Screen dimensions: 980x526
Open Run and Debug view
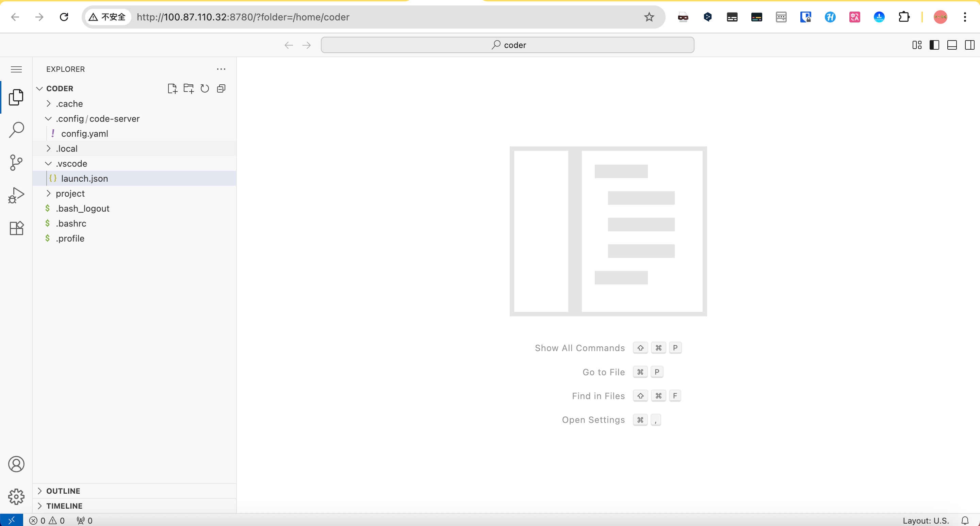tap(16, 196)
